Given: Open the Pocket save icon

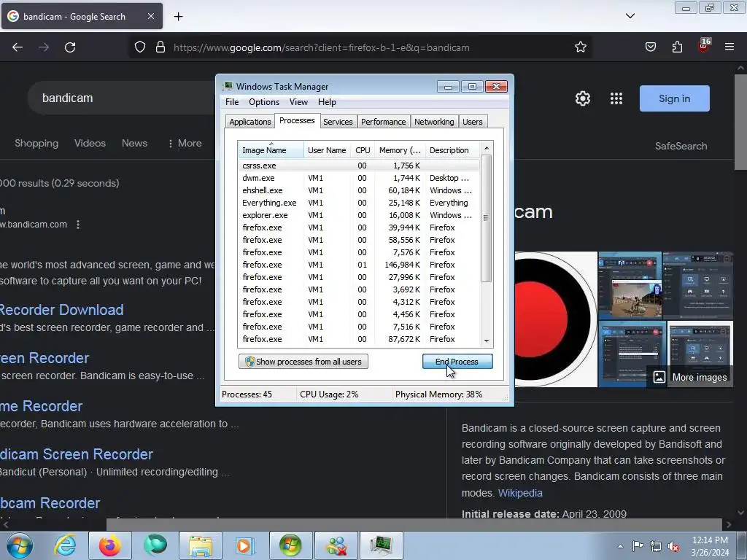Looking at the screenshot, I should pyautogui.click(x=650, y=47).
